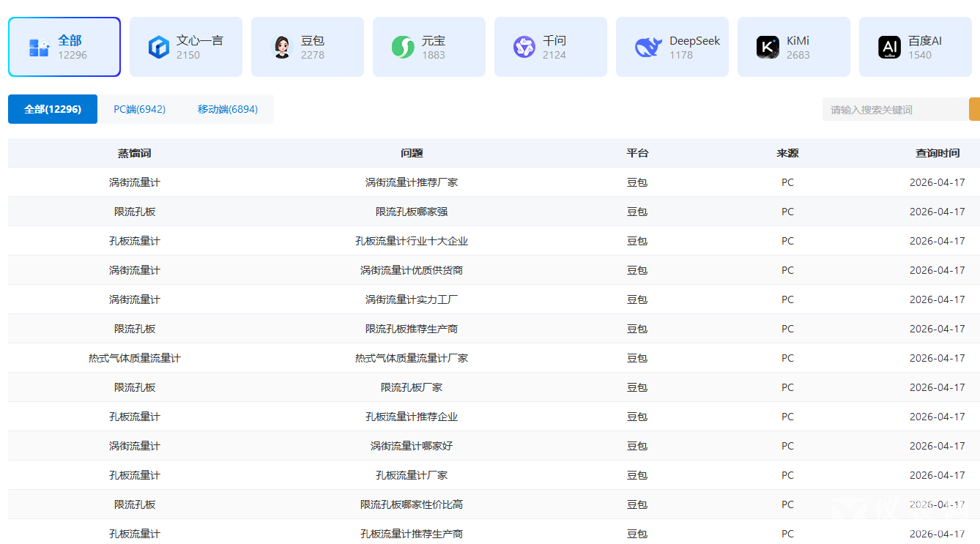
Task: Sort by 查询时间 column header
Action: click(x=937, y=153)
